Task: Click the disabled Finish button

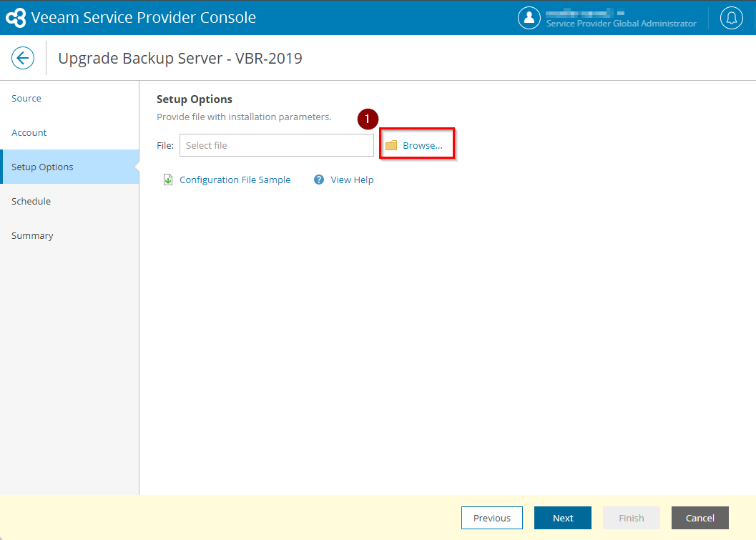Action: coord(631,518)
